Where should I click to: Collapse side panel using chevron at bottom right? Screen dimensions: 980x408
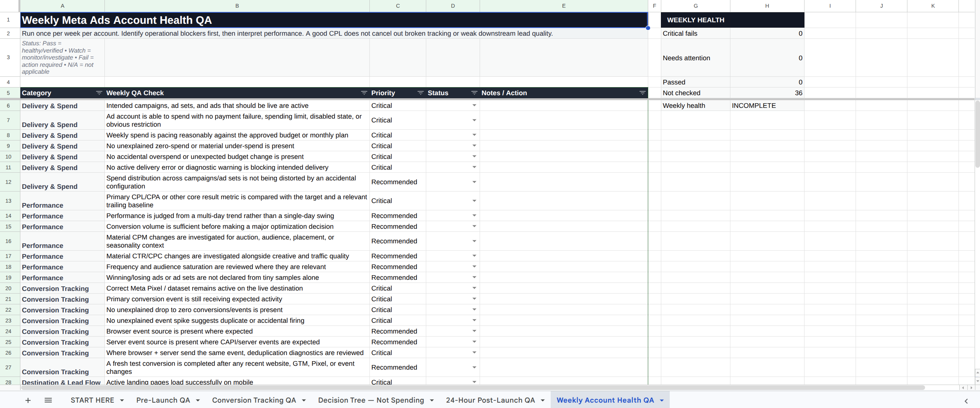coord(966,401)
